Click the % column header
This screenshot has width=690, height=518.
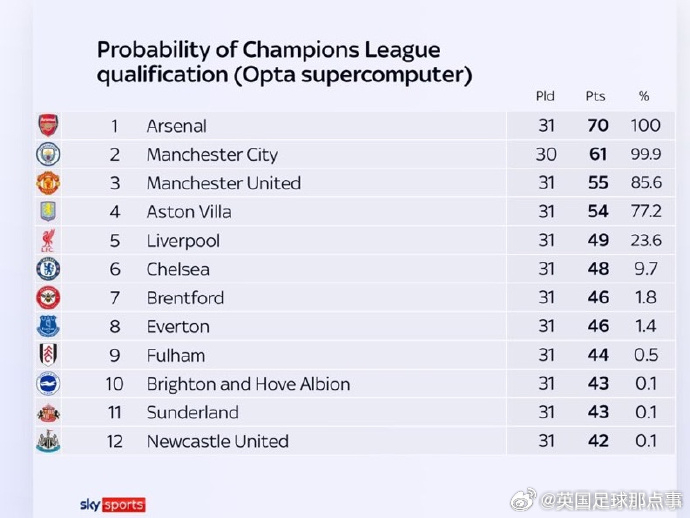644,97
